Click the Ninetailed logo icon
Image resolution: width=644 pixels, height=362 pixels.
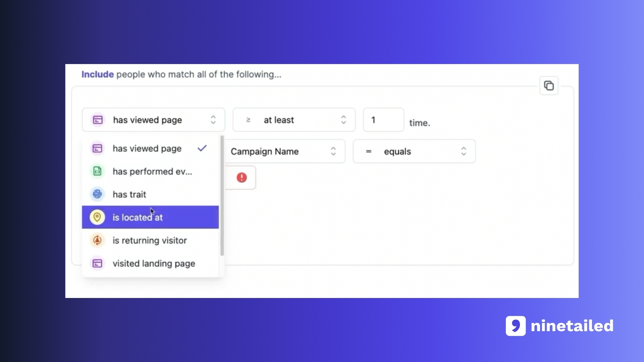click(x=515, y=326)
